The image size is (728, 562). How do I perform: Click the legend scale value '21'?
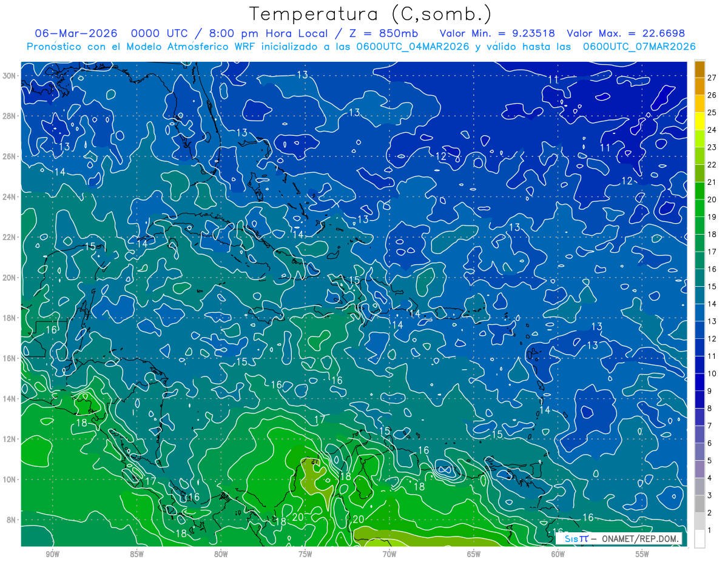[x=712, y=182]
